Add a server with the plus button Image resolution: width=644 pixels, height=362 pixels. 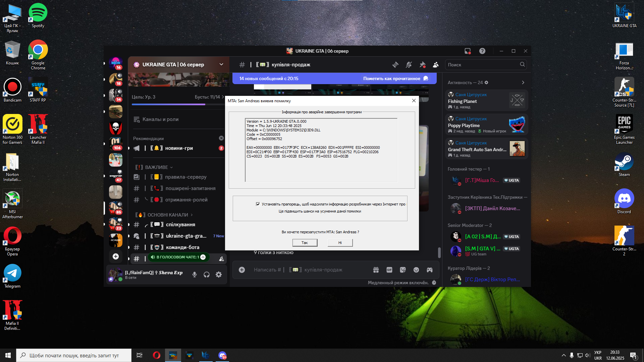pos(116,256)
